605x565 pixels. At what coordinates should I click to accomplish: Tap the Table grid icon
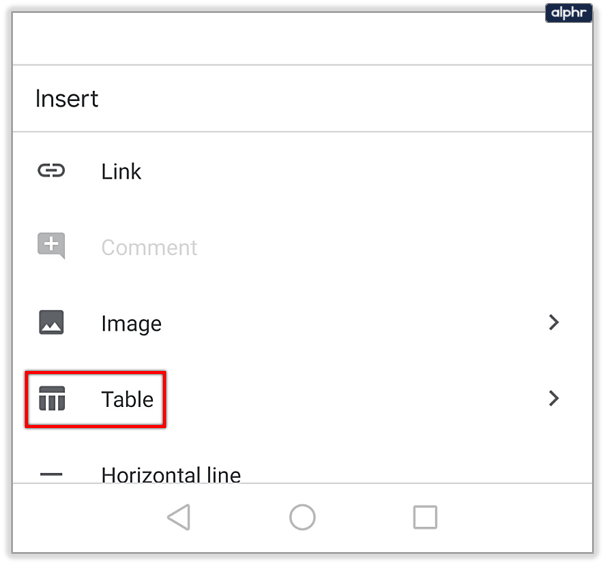pos(51,399)
